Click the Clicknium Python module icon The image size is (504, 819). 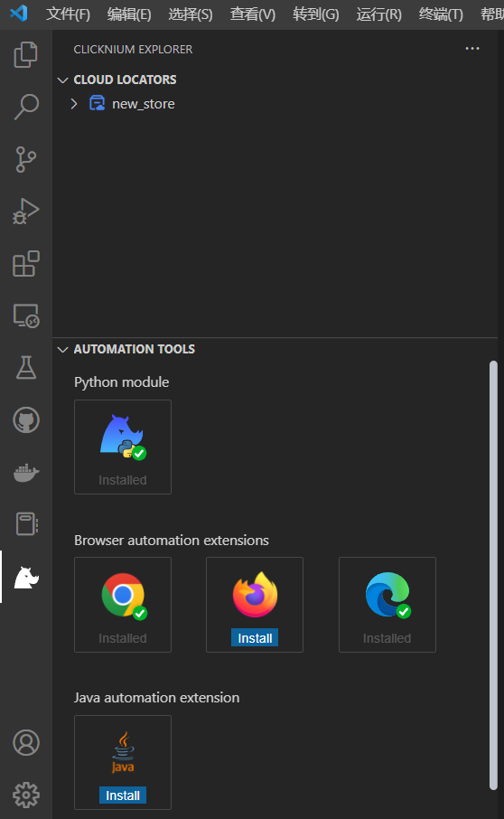click(123, 438)
